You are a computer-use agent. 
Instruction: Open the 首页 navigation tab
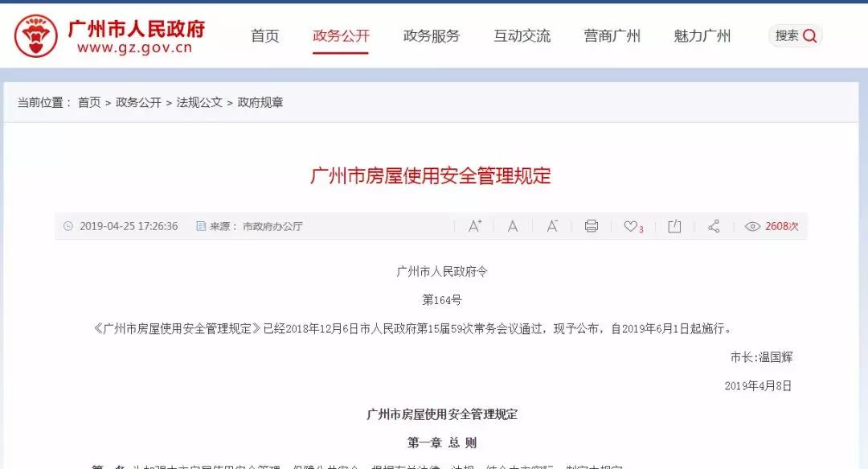[264, 36]
